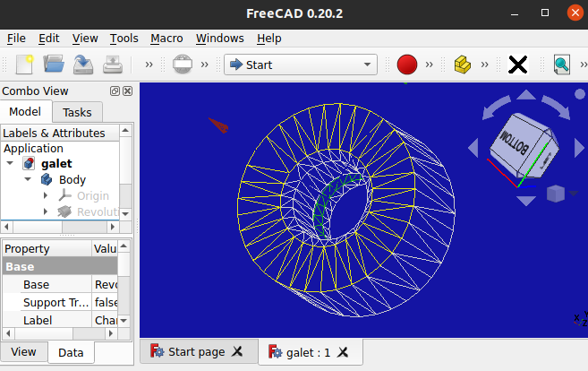Click model tree vertical scrollbar down arrow
Viewport: 588px width, 371px height.
pyautogui.click(x=125, y=214)
